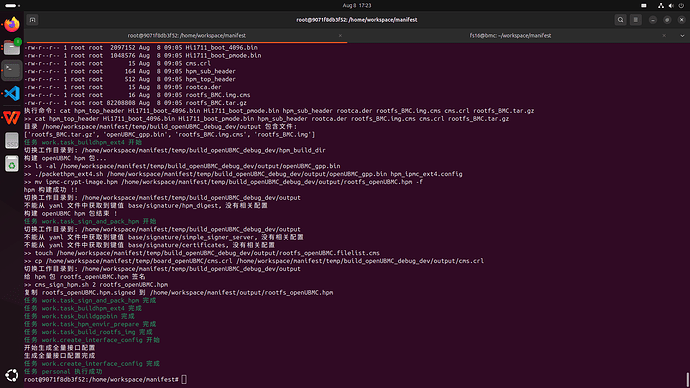Screen dimensions: 690x388
Task: Open the Trash in the dock
Action: pos(12,164)
